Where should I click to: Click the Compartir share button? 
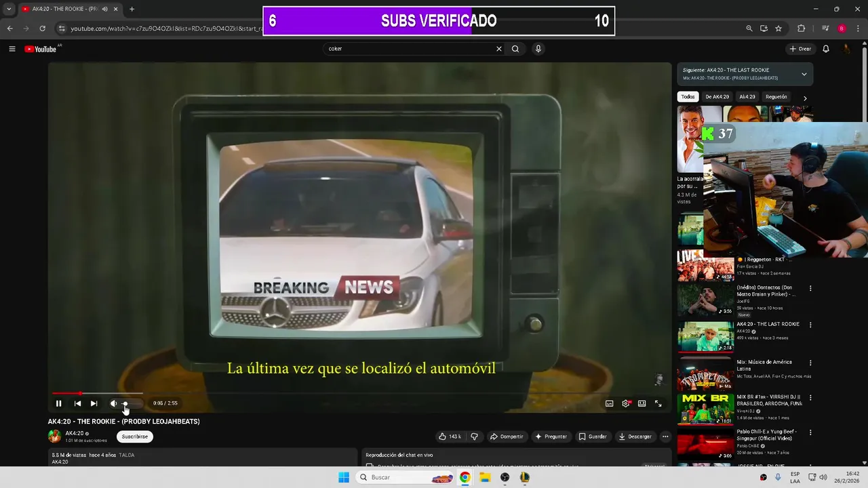click(x=507, y=436)
